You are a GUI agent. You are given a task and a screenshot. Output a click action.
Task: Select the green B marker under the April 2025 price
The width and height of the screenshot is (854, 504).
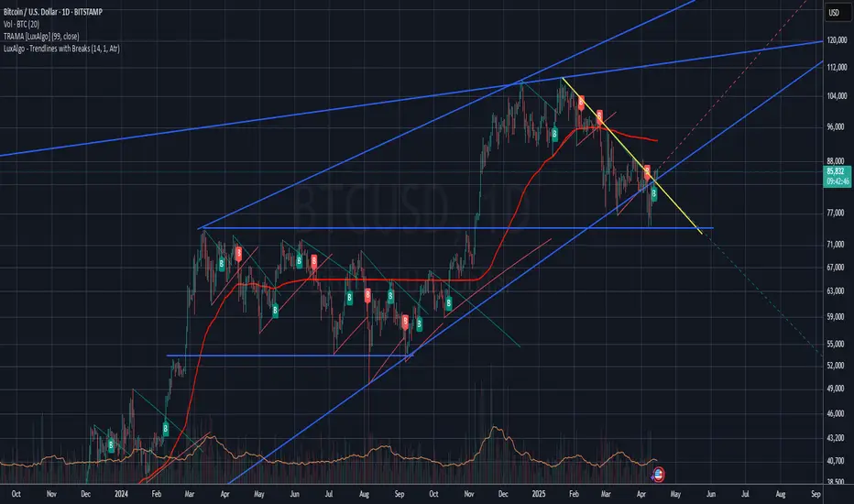653,194
